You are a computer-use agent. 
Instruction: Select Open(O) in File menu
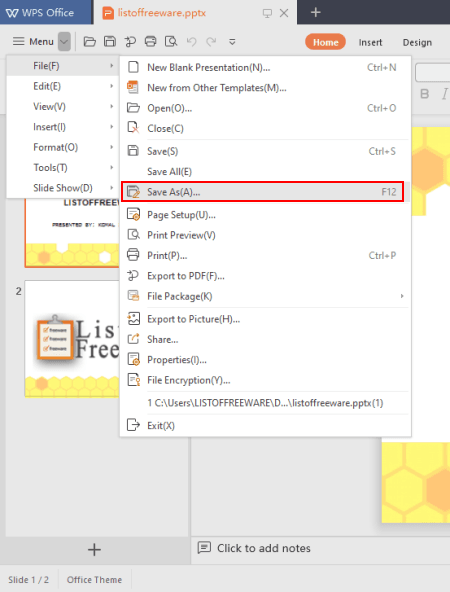coord(265,108)
